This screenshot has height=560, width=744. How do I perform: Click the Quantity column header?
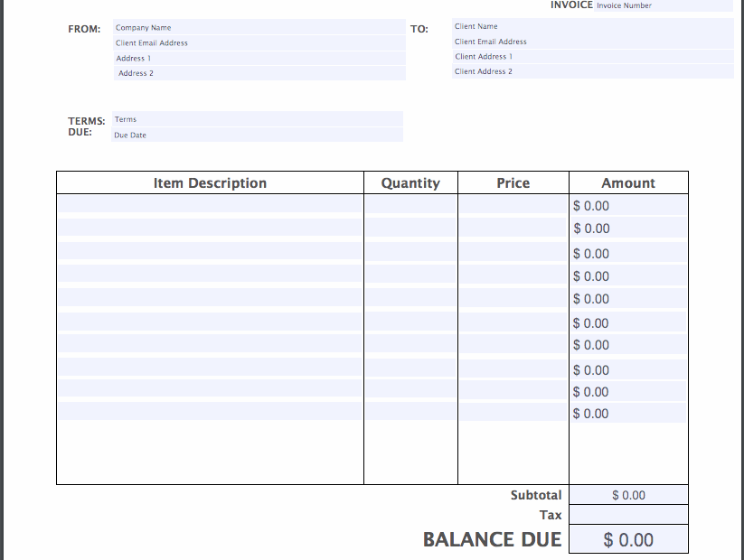[410, 182]
